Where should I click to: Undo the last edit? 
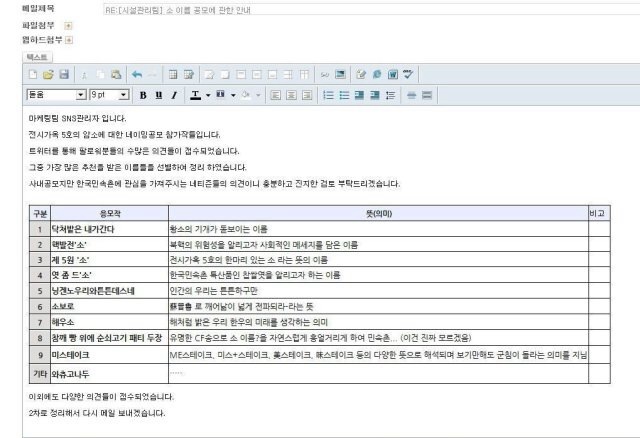tap(137, 75)
